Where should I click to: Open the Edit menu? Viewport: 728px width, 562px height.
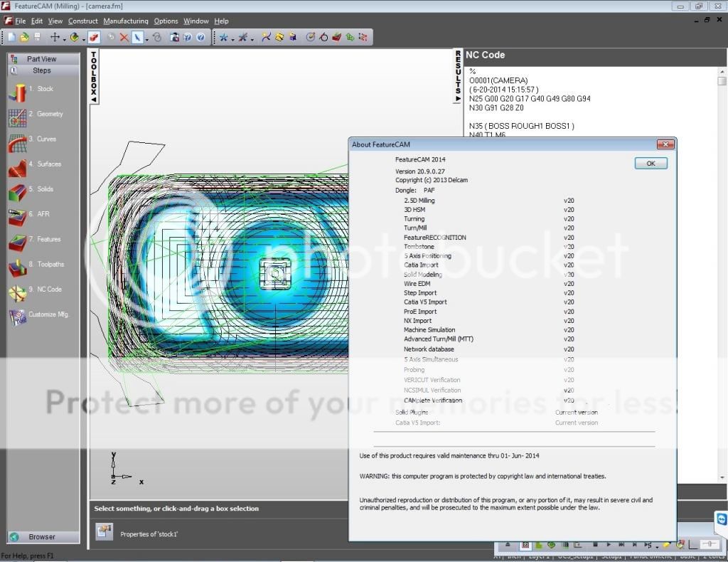coord(37,21)
